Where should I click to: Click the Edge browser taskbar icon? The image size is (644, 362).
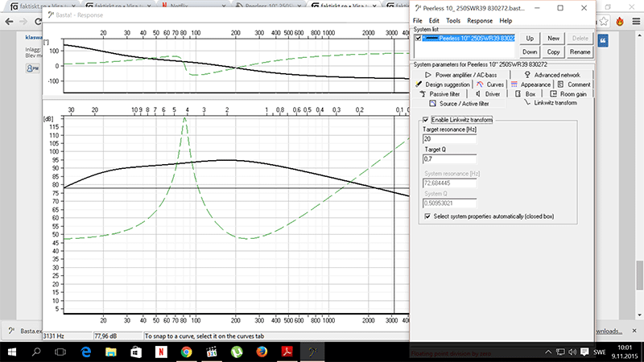[x=84, y=352]
